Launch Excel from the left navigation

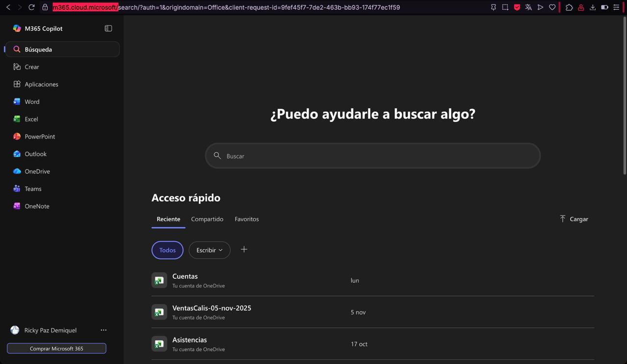(31, 119)
